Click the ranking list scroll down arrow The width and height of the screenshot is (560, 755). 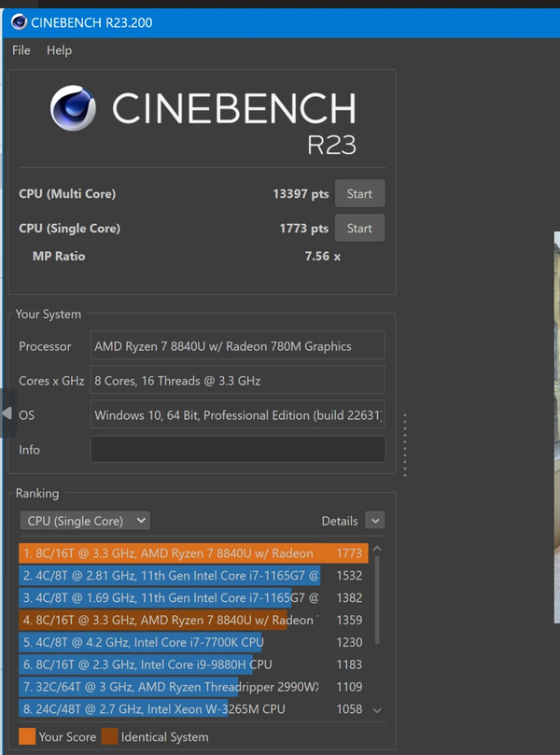[377, 710]
